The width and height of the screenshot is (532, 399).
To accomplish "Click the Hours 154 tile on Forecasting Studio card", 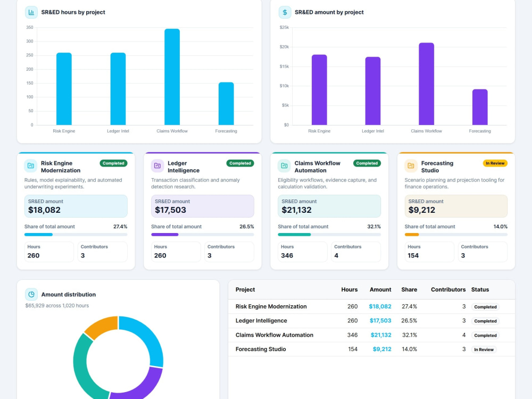I will (429, 252).
